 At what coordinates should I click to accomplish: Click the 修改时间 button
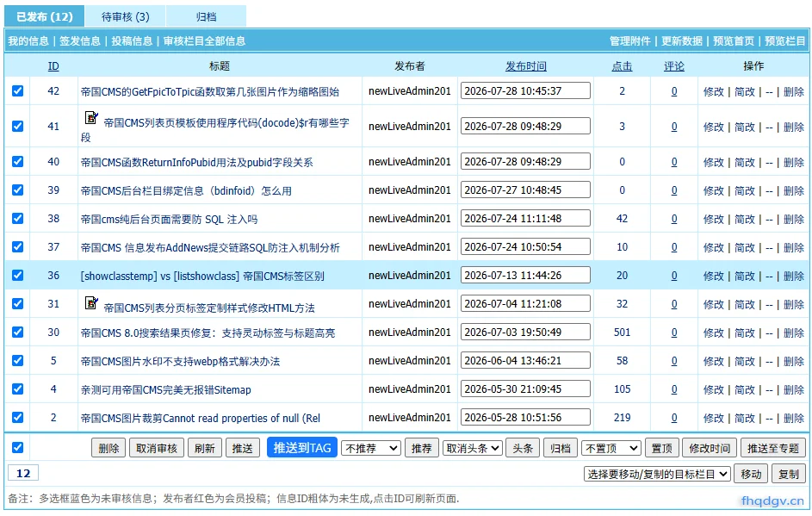pos(710,448)
